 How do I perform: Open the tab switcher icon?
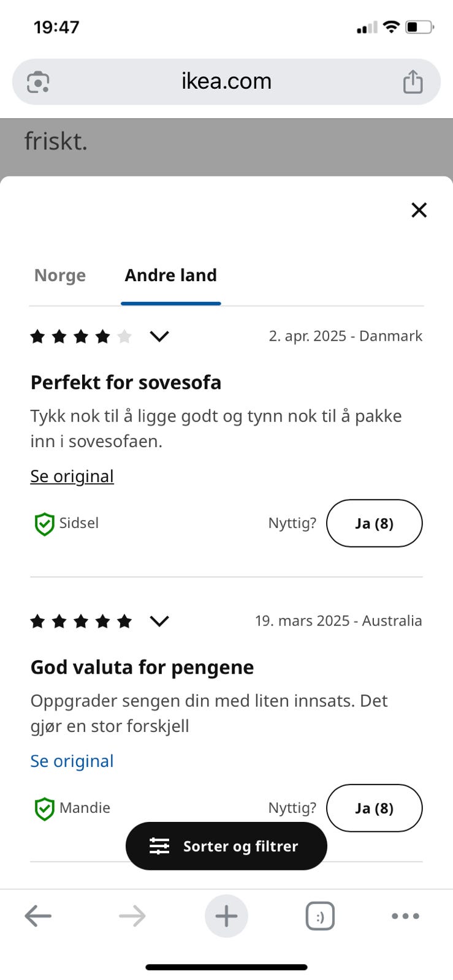click(320, 916)
